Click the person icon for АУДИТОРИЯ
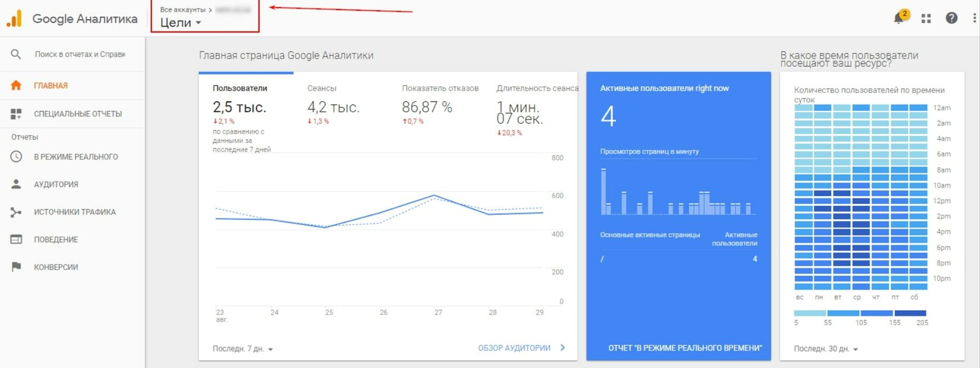This screenshot has width=980, height=368. (x=16, y=184)
